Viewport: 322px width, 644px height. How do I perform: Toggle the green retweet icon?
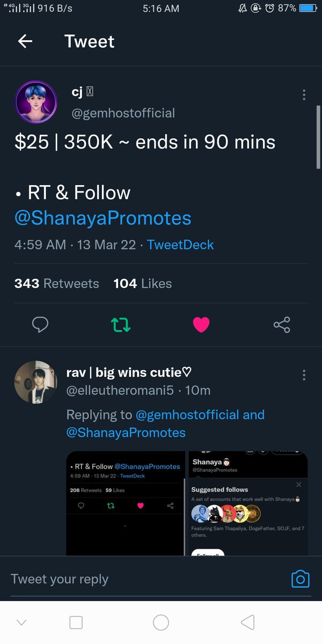[x=121, y=324]
